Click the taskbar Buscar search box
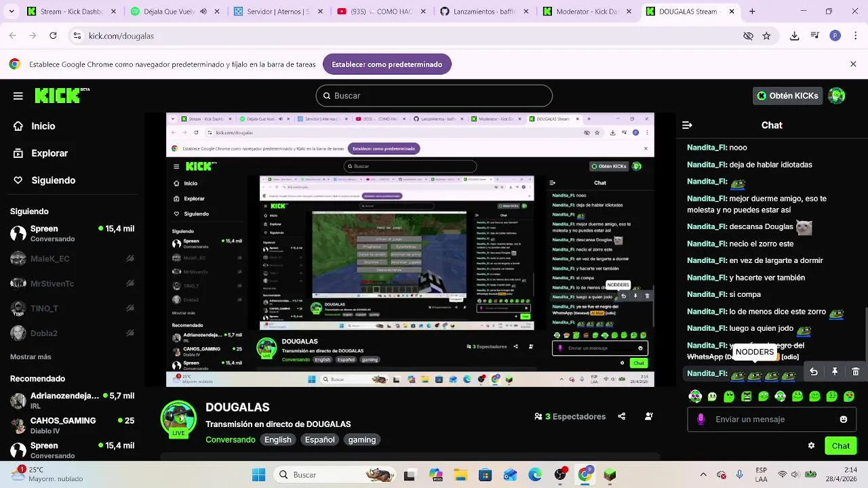The height and width of the screenshot is (488, 868). click(x=335, y=474)
